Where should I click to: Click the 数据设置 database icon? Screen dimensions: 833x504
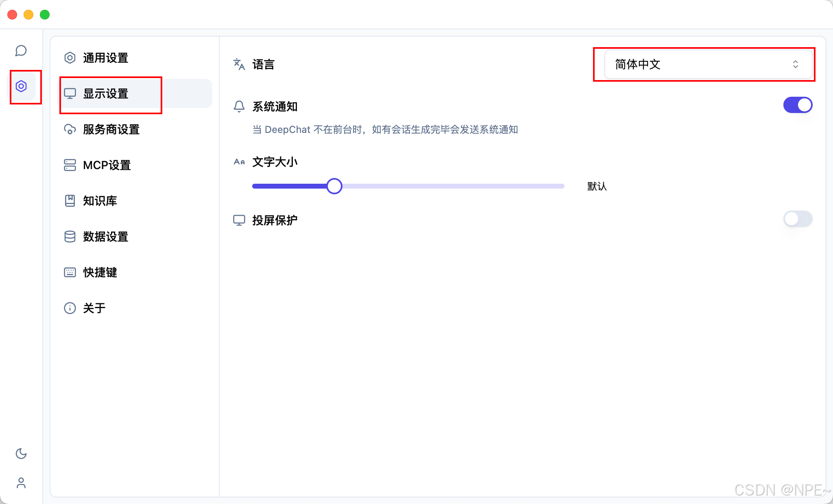coord(70,237)
